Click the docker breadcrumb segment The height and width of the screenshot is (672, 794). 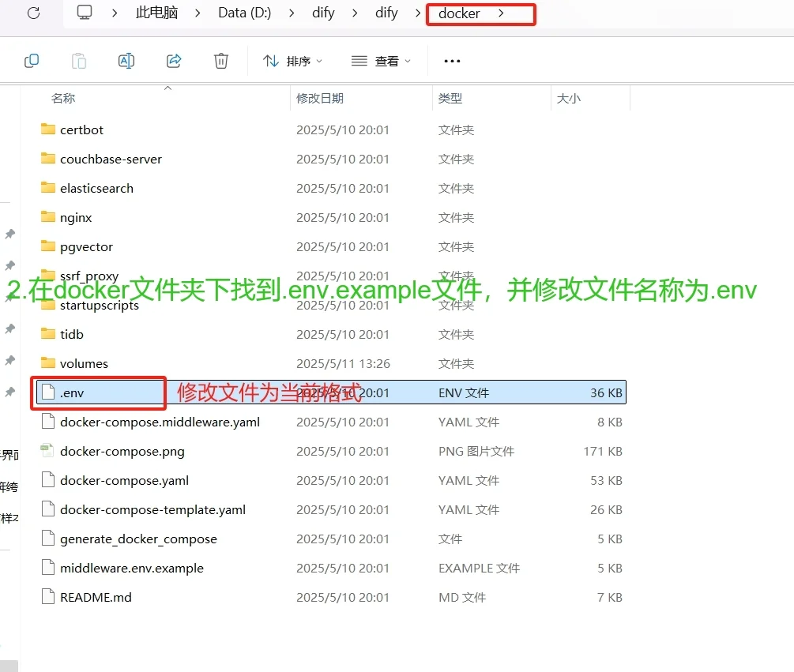tap(459, 13)
